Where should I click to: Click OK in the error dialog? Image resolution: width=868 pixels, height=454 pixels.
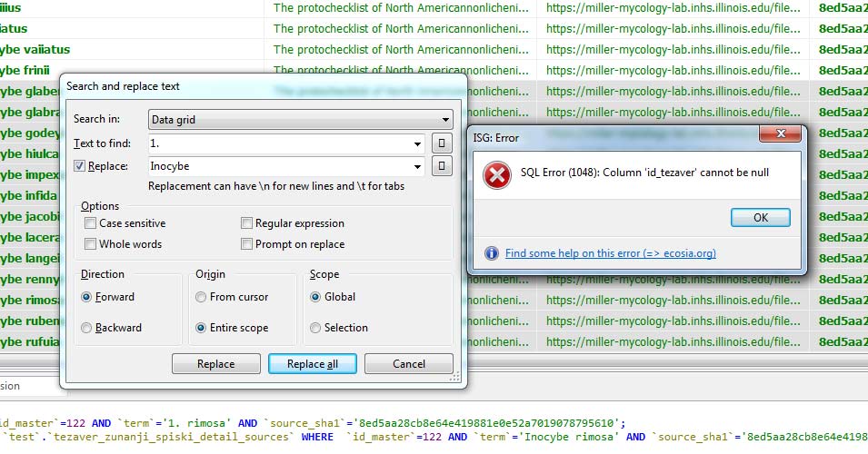[761, 217]
